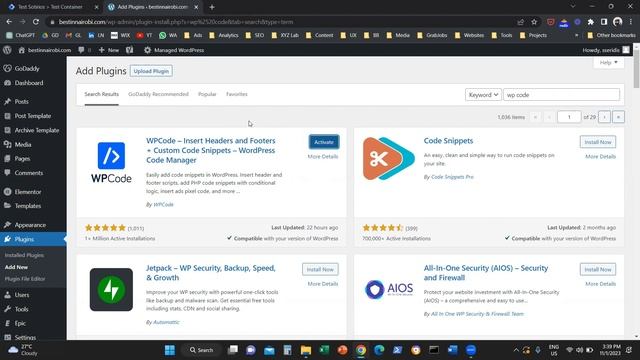Go to the next results page

[604, 117]
